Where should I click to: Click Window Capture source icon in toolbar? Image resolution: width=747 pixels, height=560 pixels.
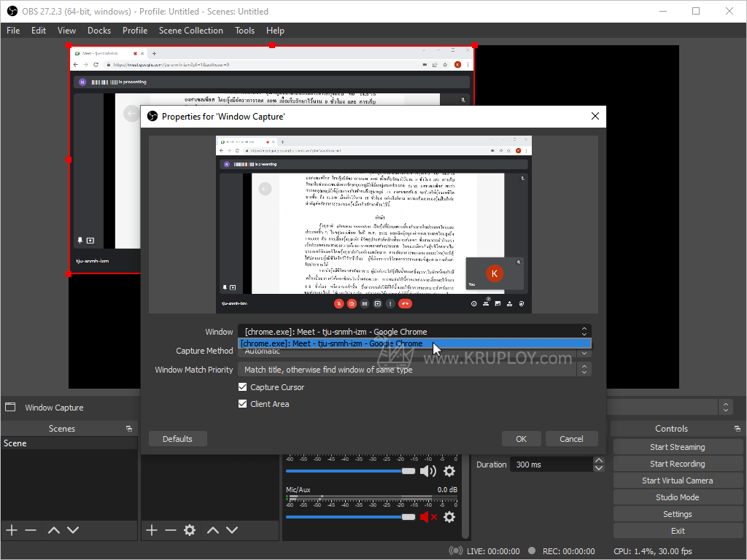click(10, 407)
